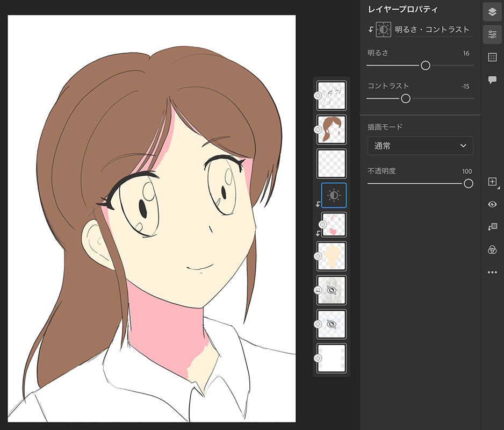Click the clipping arrow beside the pink shadow layer

point(318,233)
